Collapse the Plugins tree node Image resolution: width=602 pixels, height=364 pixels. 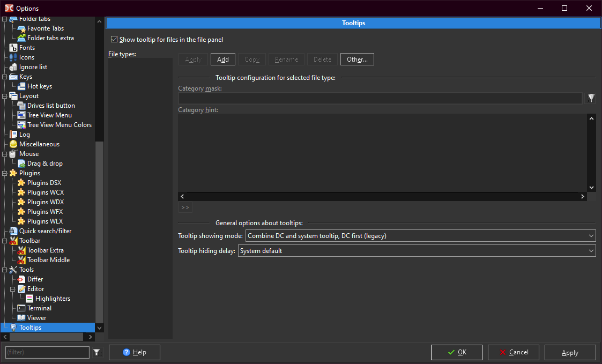coord(5,173)
